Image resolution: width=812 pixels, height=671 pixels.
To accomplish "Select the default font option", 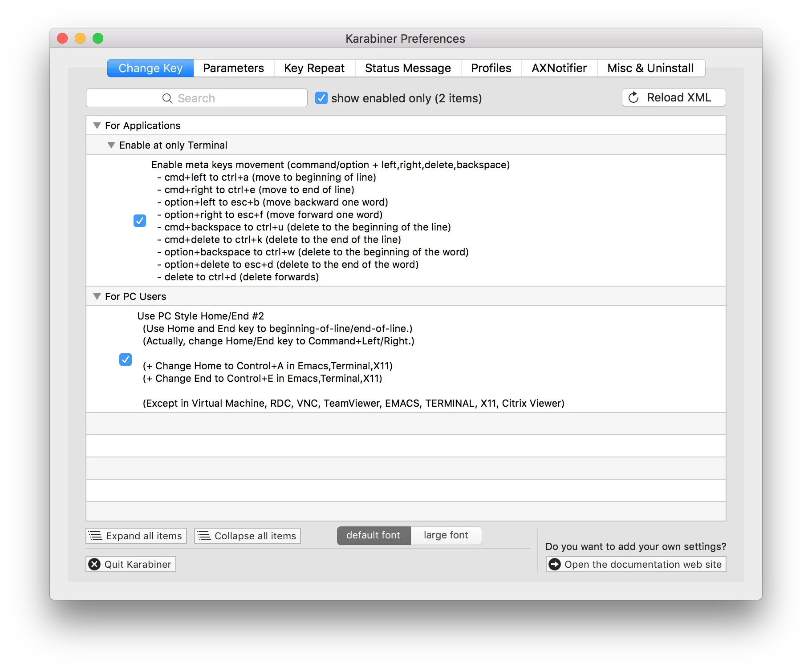I will (374, 535).
